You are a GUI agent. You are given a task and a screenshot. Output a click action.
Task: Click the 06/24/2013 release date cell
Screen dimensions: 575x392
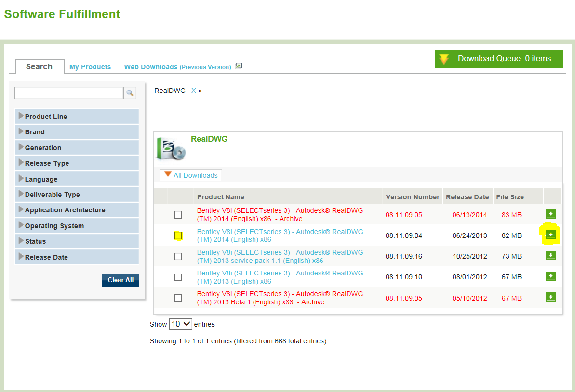click(470, 235)
